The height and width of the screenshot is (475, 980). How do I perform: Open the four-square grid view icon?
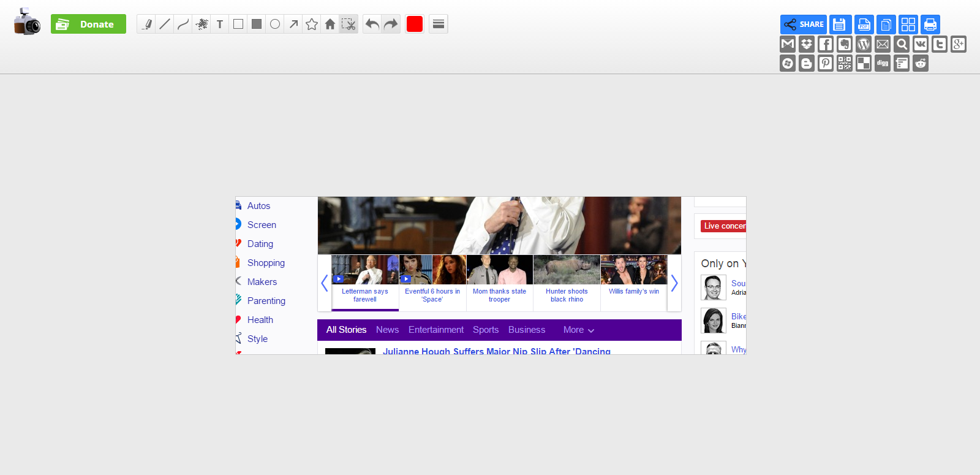(x=908, y=25)
